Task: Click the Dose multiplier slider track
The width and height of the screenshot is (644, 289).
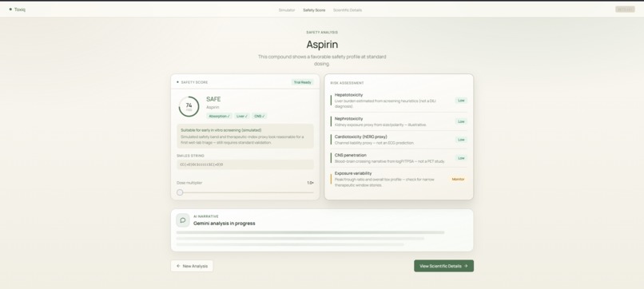Action: (x=245, y=192)
